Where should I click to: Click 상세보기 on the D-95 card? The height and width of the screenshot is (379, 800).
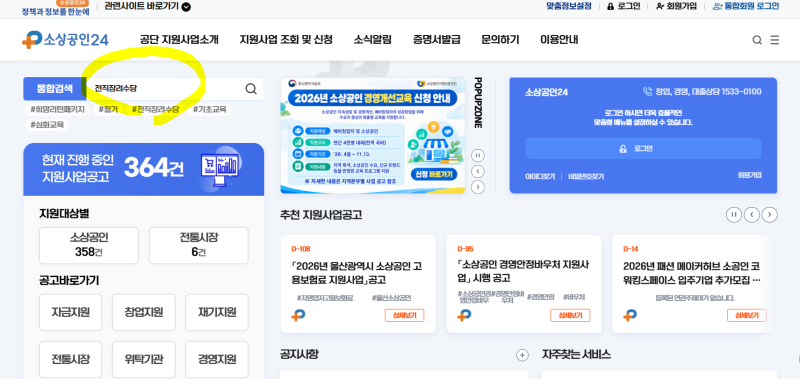(570, 315)
